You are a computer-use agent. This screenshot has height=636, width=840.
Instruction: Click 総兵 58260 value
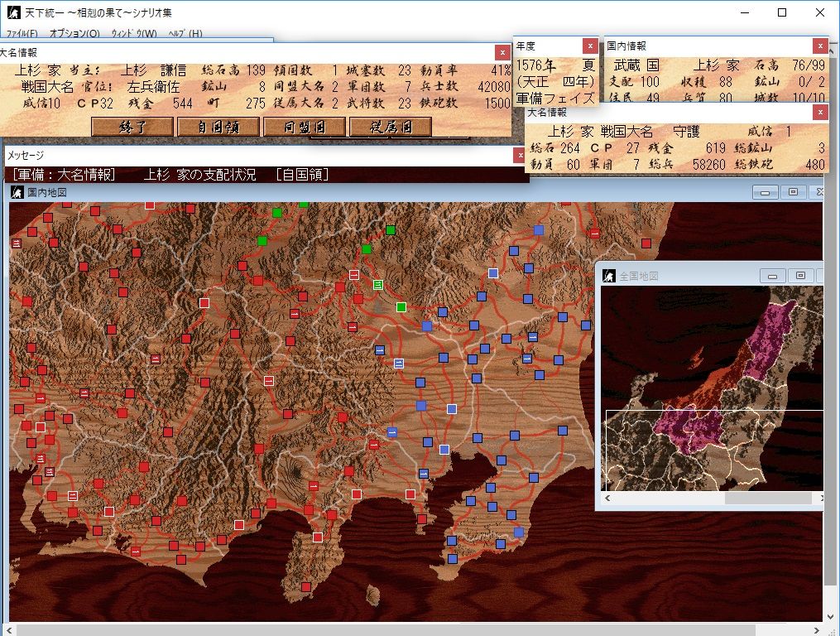(x=708, y=164)
